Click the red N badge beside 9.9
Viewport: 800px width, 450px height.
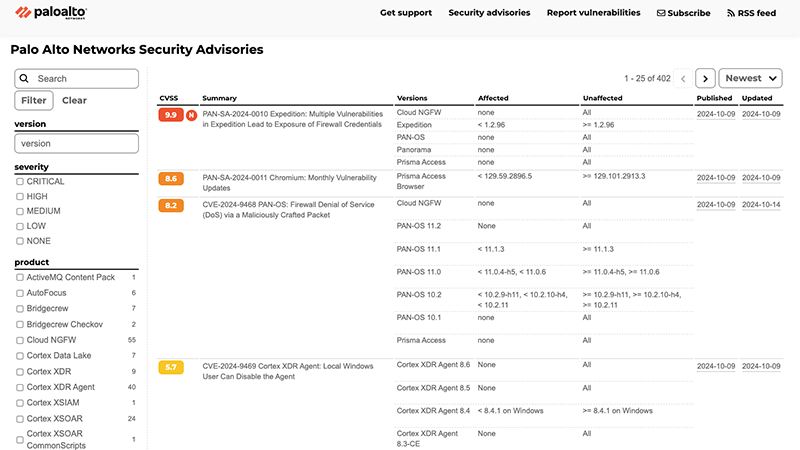[x=191, y=115]
